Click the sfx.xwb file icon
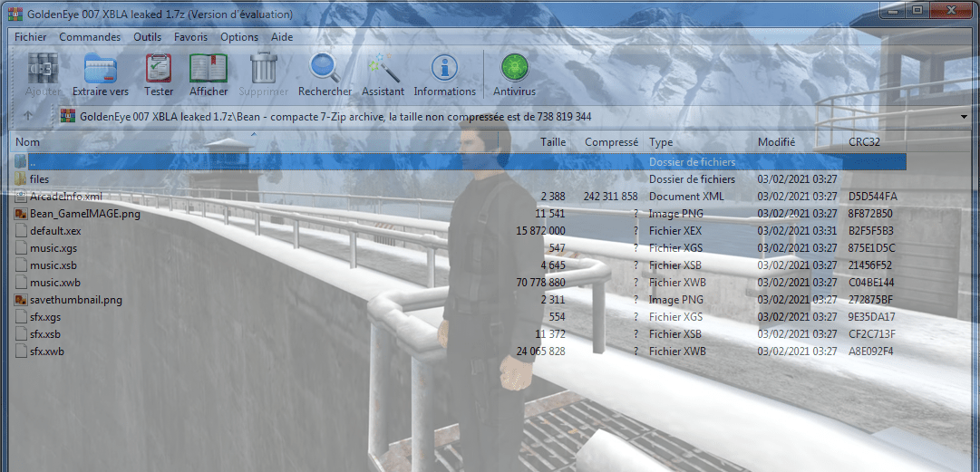The image size is (980, 472). pyautogui.click(x=21, y=352)
